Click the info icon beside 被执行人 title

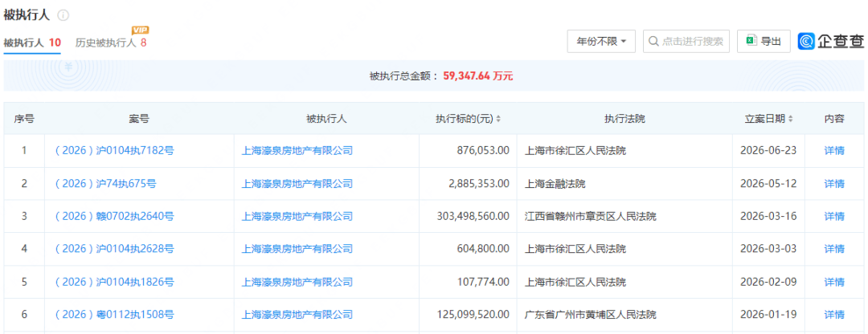[x=63, y=15]
